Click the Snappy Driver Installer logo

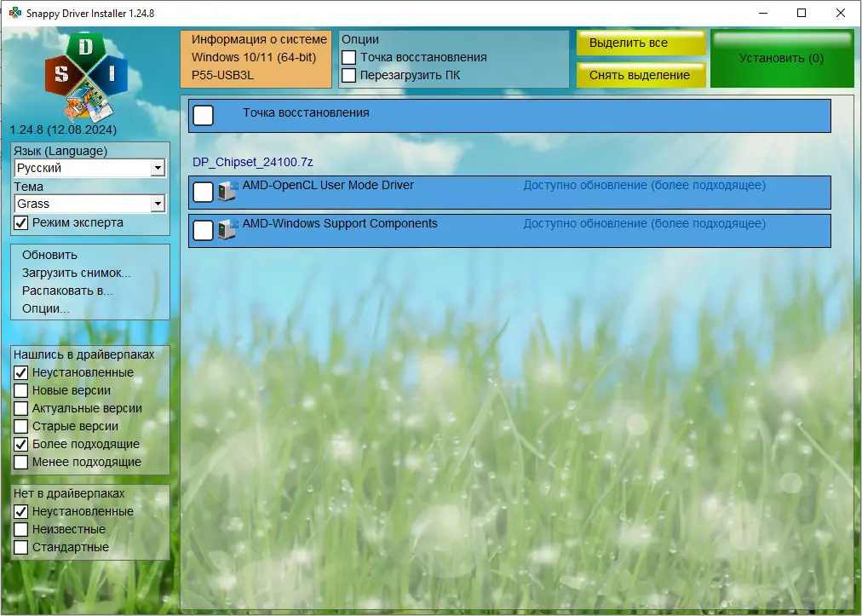(85, 72)
